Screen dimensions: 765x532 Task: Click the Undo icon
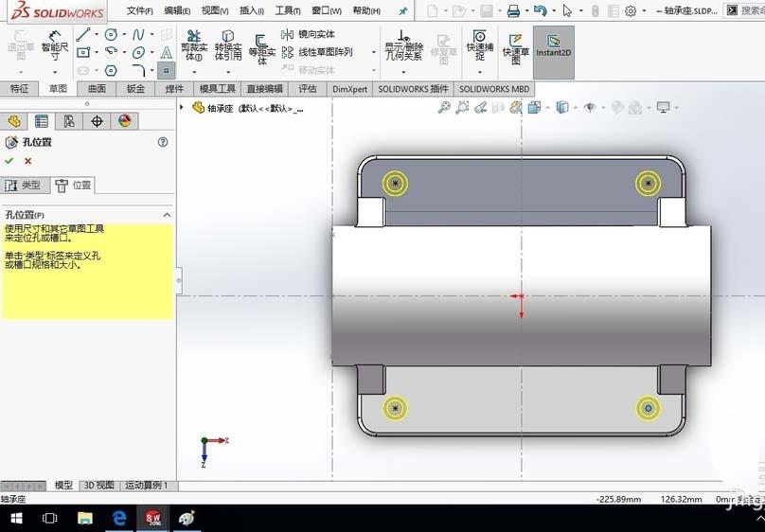(540, 10)
